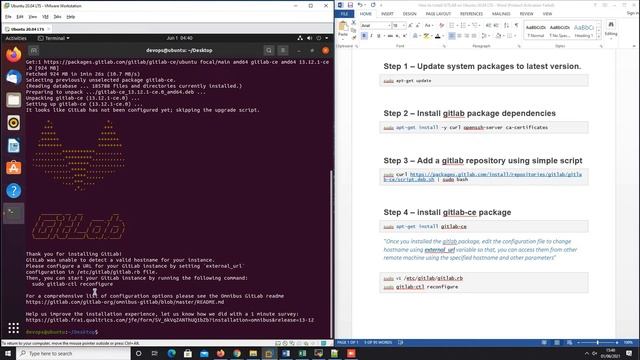
Task: Launch Thunderbird mail from the Ubuntu dock
Action: (13, 77)
